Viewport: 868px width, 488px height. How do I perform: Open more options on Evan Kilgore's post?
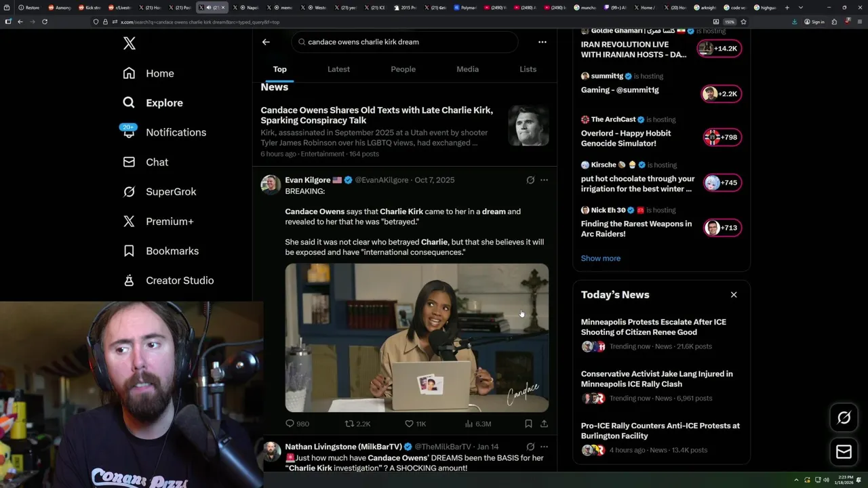tap(544, 180)
